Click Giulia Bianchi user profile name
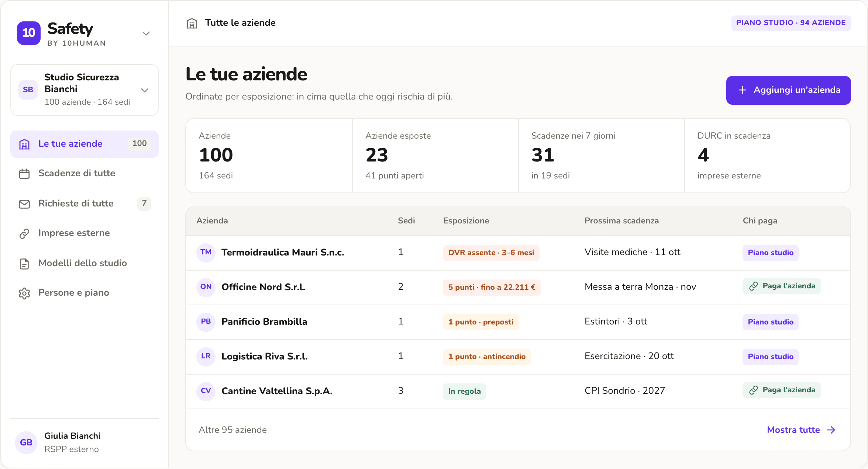 coord(72,436)
